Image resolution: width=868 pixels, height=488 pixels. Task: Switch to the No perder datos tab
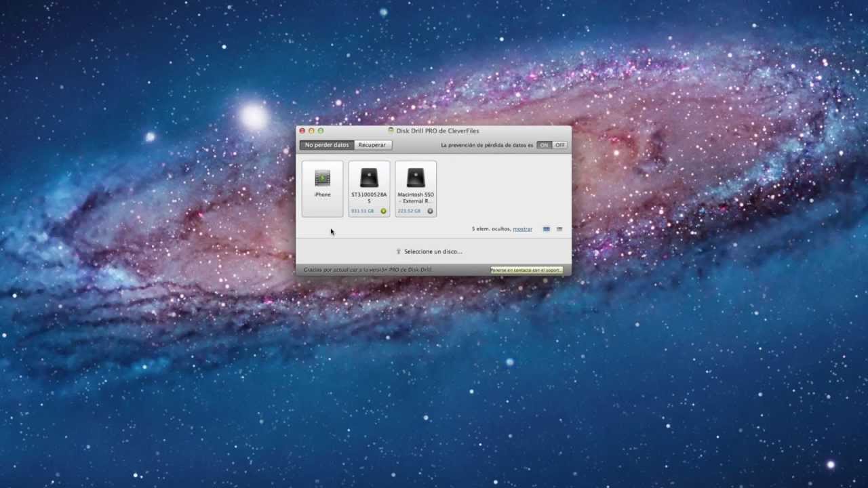327,145
